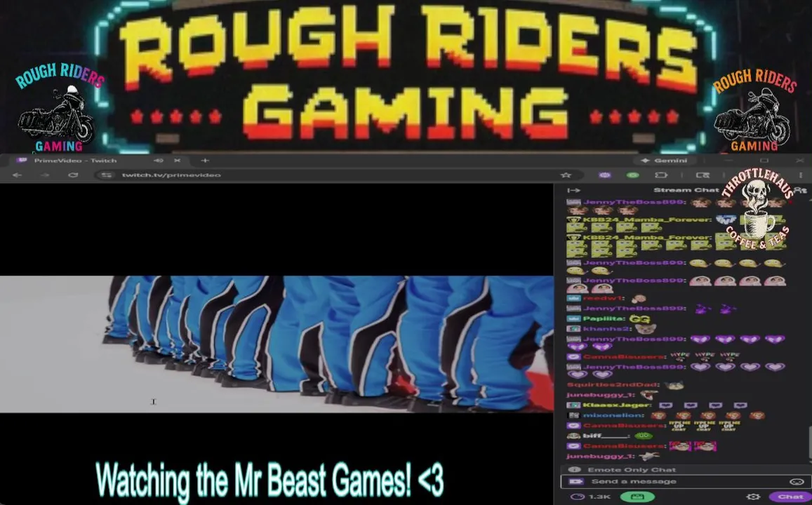The height and width of the screenshot is (505, 812).
Task: Open the chat community users list icon
Action: 801,190
